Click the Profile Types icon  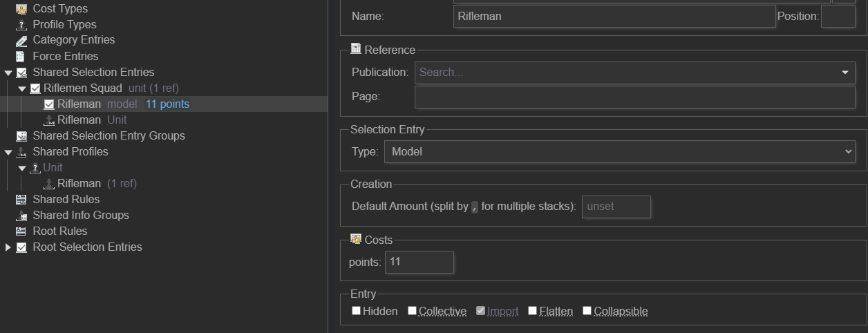(x=21, y=25)
